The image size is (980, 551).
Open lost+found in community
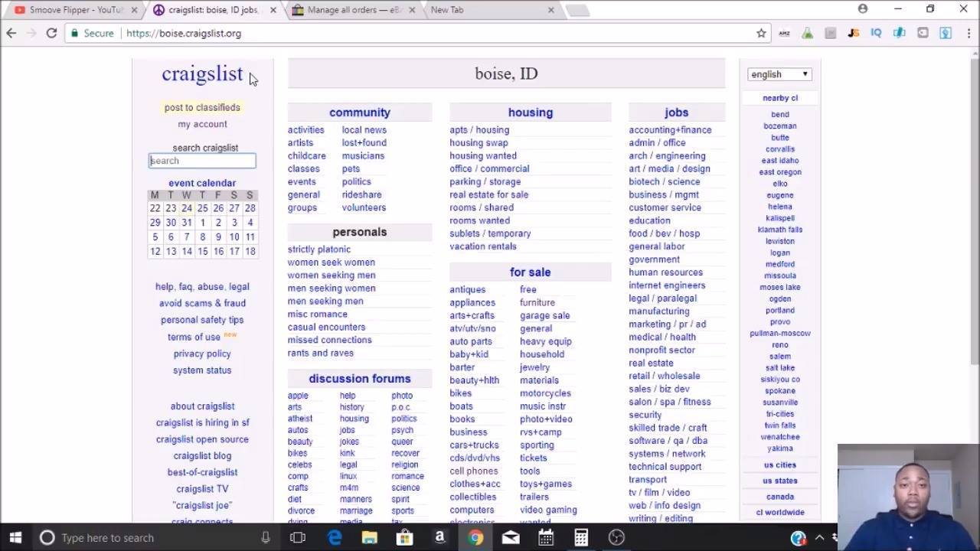click(x=364, y=143)
